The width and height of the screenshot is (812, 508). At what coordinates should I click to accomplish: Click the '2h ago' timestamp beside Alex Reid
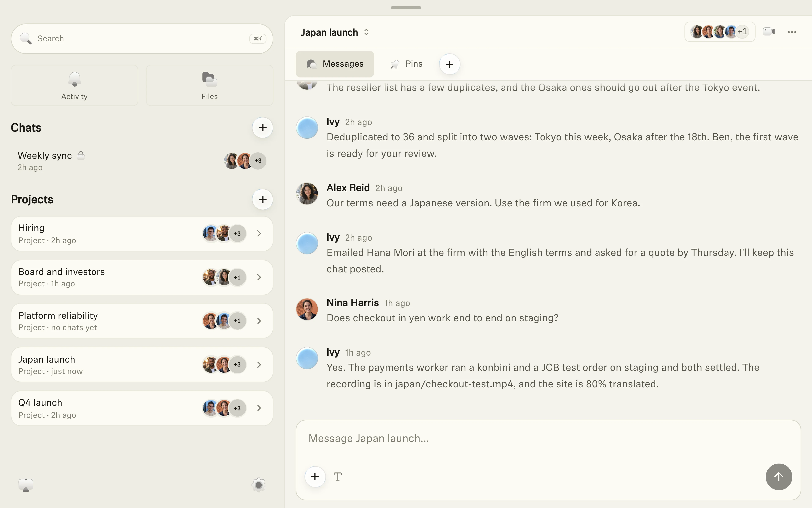[x=388, y=188]
